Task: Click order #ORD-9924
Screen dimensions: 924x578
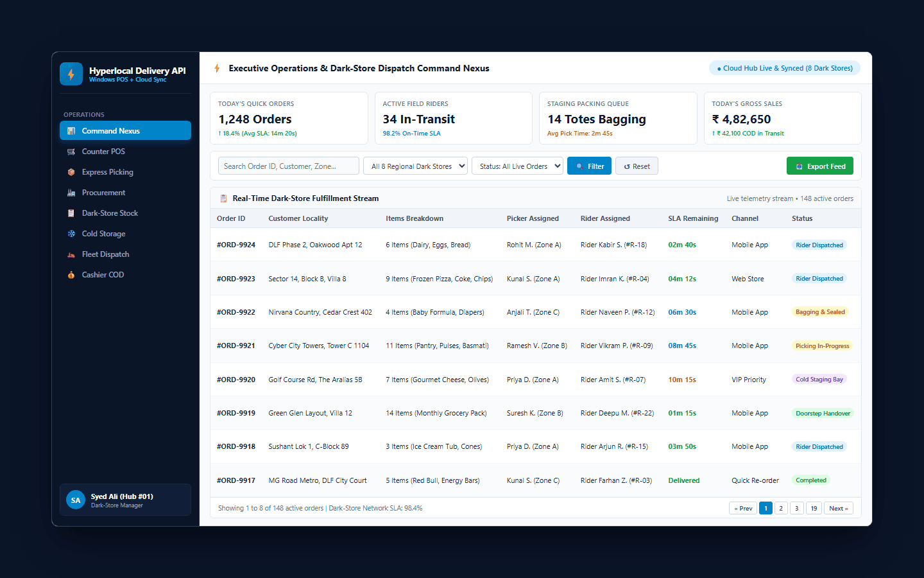Action: pos(236,245)
